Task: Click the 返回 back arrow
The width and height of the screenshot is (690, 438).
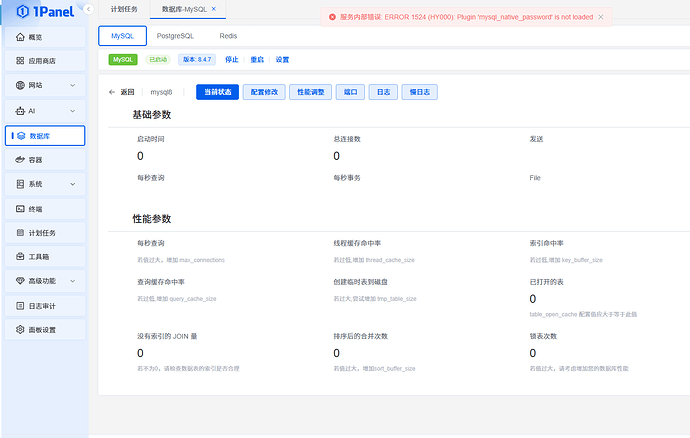Action: pos(113,92)
